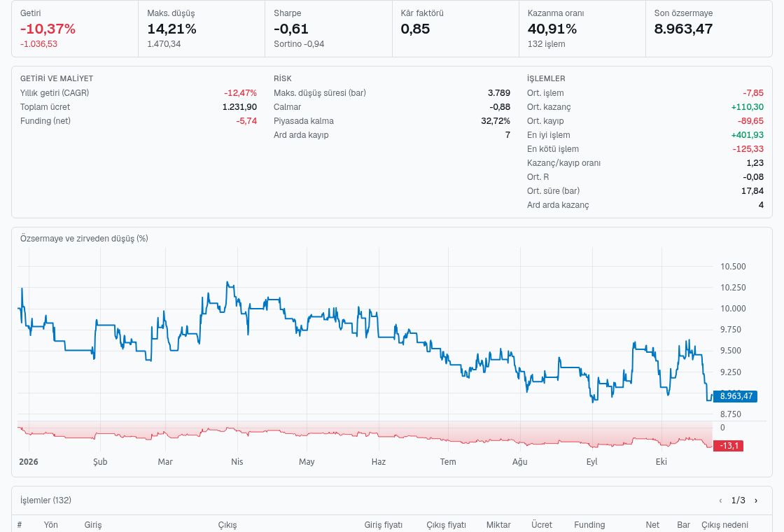This screenshot has width=784, height=532.
Task: Click the 14,21% Maks. düşüş value
Action: 171,29
